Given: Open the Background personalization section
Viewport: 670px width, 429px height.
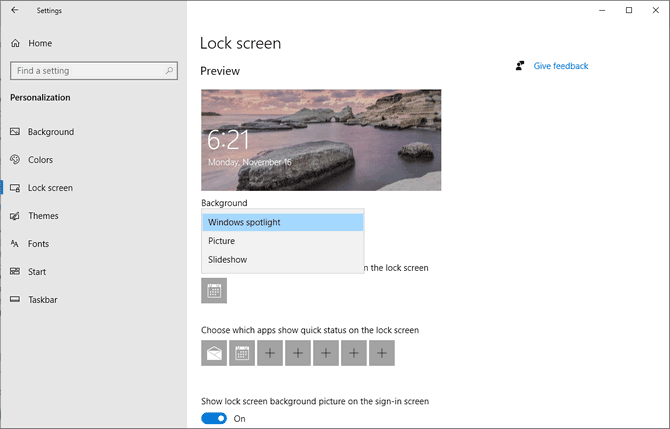Looking at the screenshot, I should click(50, 132).
